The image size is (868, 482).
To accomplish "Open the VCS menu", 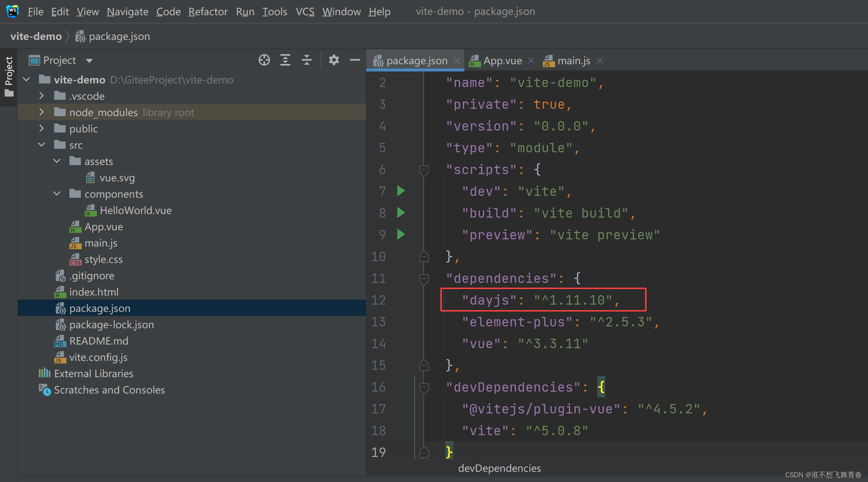I will (x=305, y=12).
